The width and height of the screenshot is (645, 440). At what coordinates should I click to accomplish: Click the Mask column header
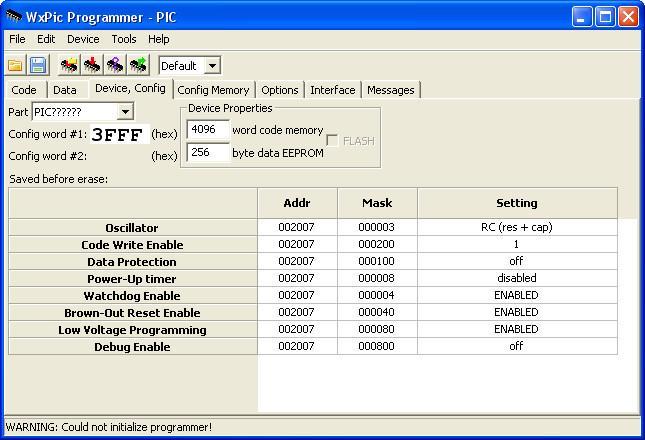click(x=377, y=203)
